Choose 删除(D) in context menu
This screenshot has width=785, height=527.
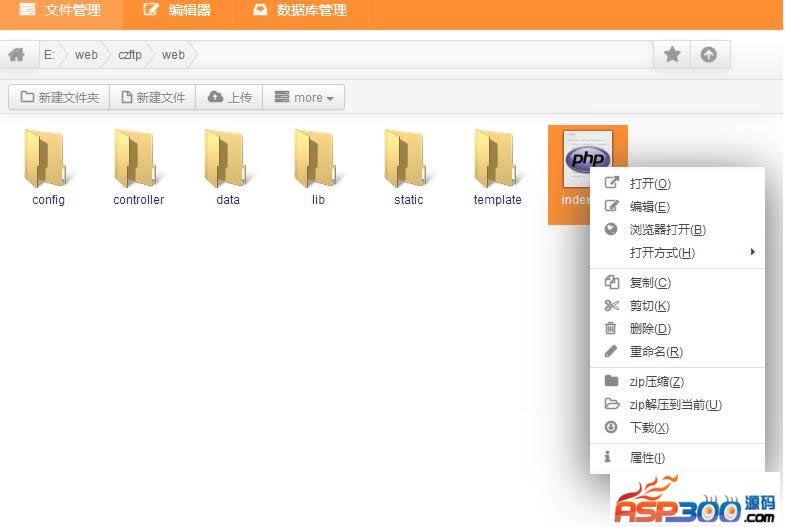click(677, 328)
